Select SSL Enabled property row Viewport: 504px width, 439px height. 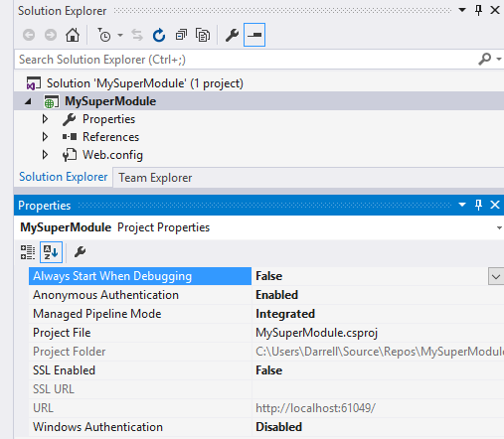tap(140, 370)
